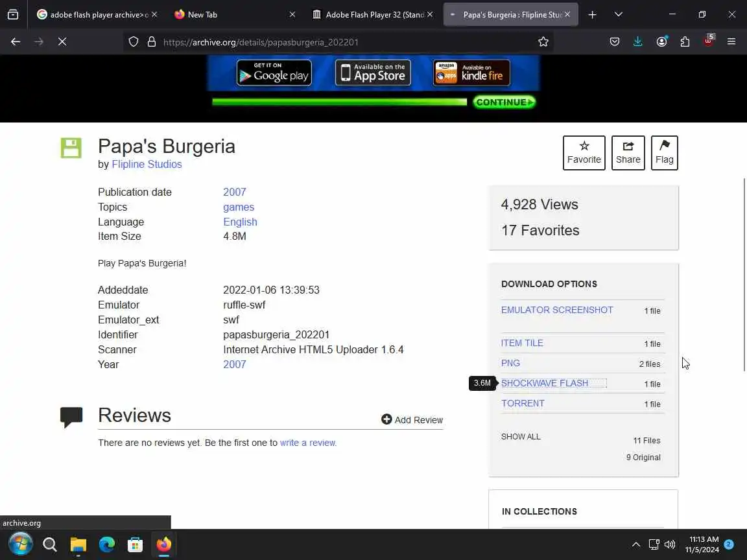Launch Microsoft Edge from taskbar
This screenshot has height=560, width=747.
tap(107, 544)
